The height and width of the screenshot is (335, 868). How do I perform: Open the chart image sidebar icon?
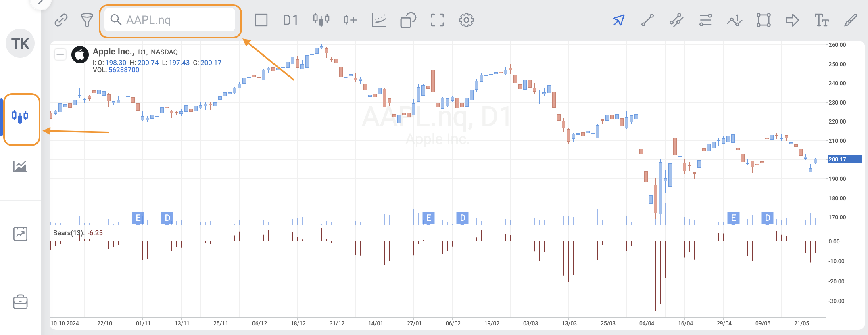pyautogui.click(x=20, y=234)
